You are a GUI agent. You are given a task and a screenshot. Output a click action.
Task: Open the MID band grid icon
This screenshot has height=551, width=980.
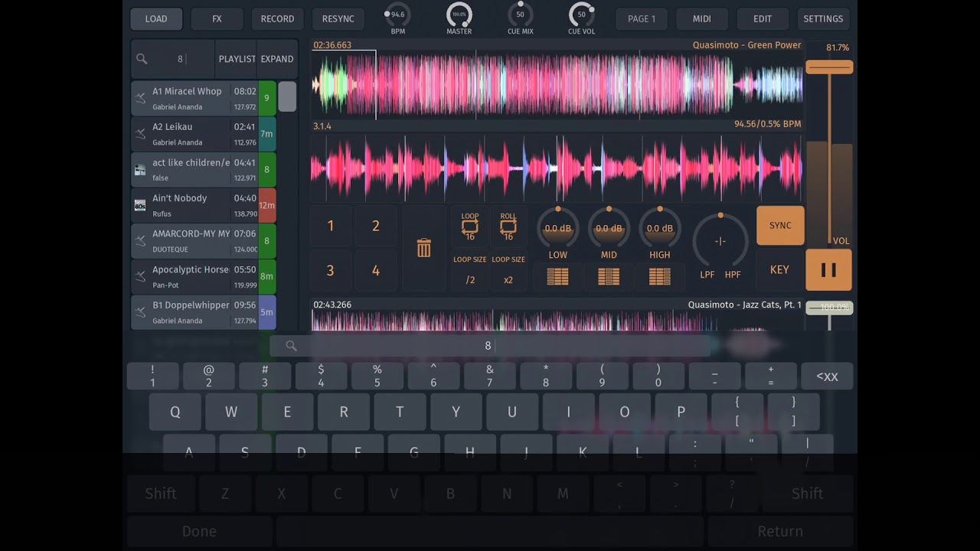coord(609,277)
